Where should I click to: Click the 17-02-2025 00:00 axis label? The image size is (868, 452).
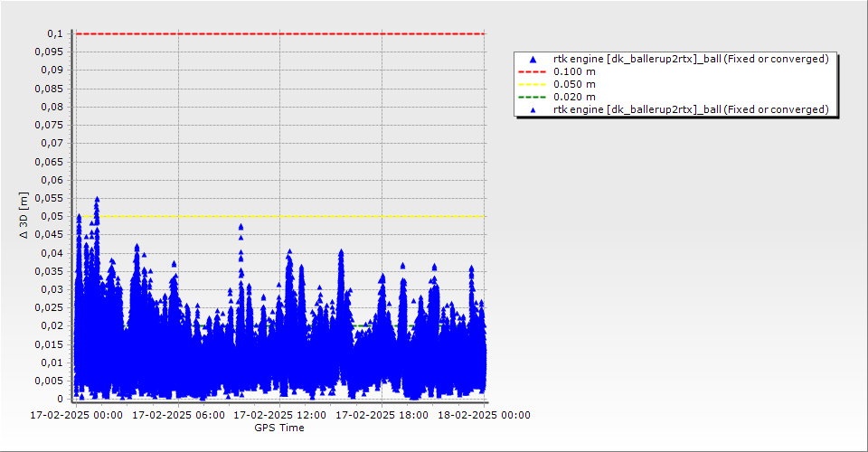tap(76, 415)
